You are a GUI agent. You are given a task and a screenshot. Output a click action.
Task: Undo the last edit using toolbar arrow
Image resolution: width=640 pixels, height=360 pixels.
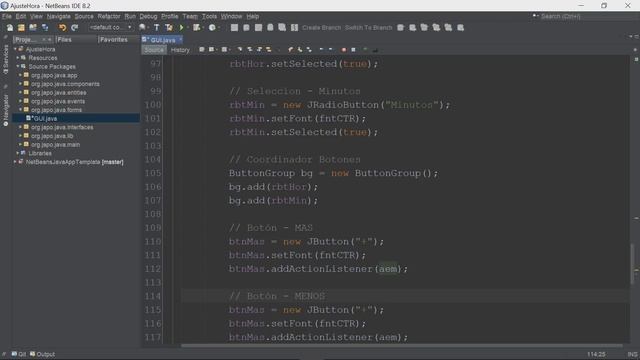62,28
